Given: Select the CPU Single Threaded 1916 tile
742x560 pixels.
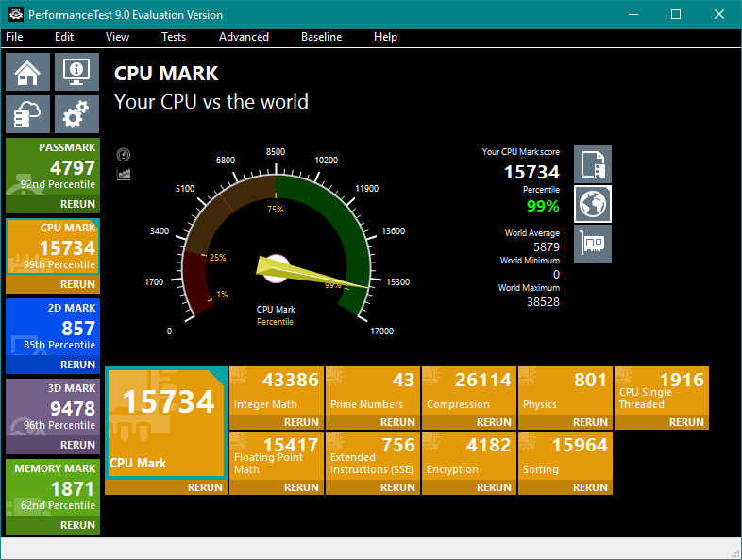Looking at the screenshot, I should (x=662, y=391).
